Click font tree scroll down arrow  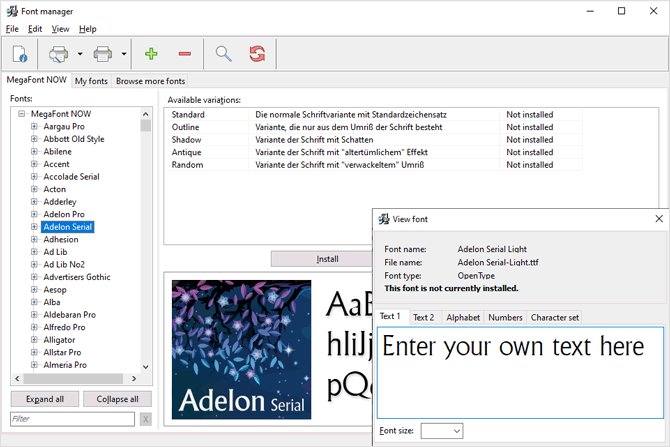point(146,367)
